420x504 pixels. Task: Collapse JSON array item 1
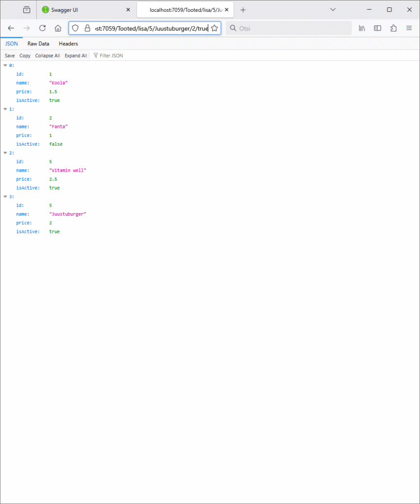(x=5, y=109)
